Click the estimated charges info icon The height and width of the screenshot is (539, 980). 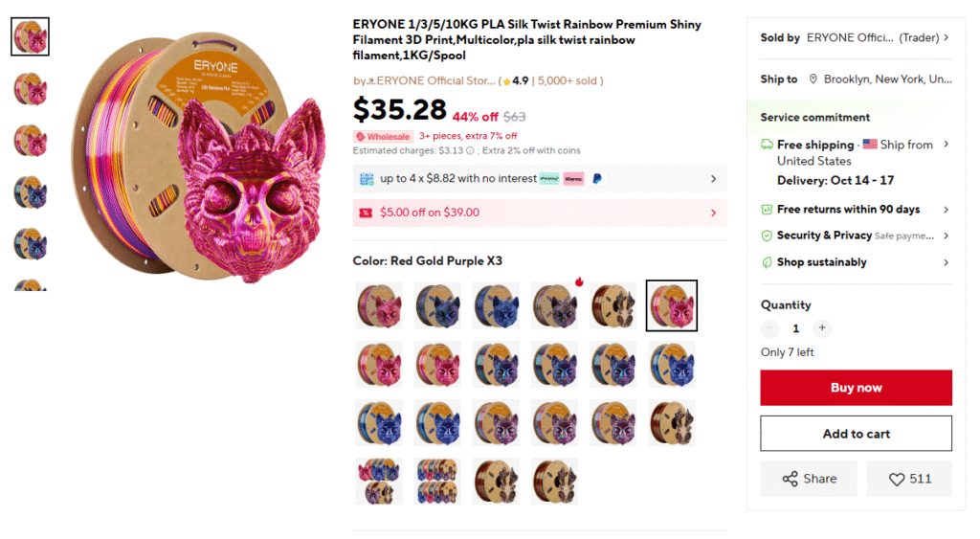(470, 150)
